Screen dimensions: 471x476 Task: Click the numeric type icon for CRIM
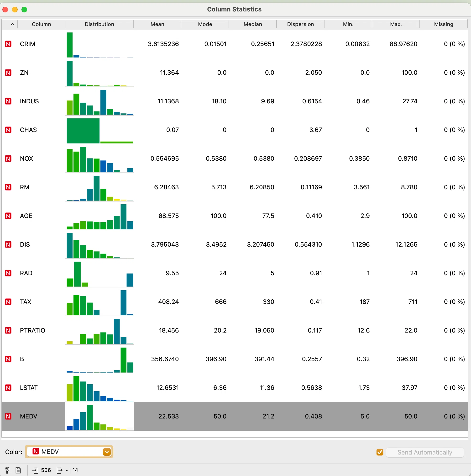pos(8,44)
